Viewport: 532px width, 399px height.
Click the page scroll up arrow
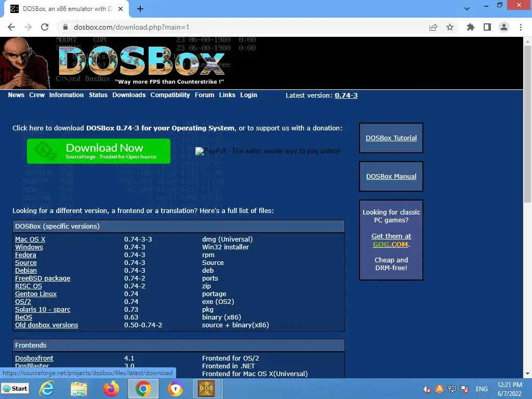[x=527, y=42]
